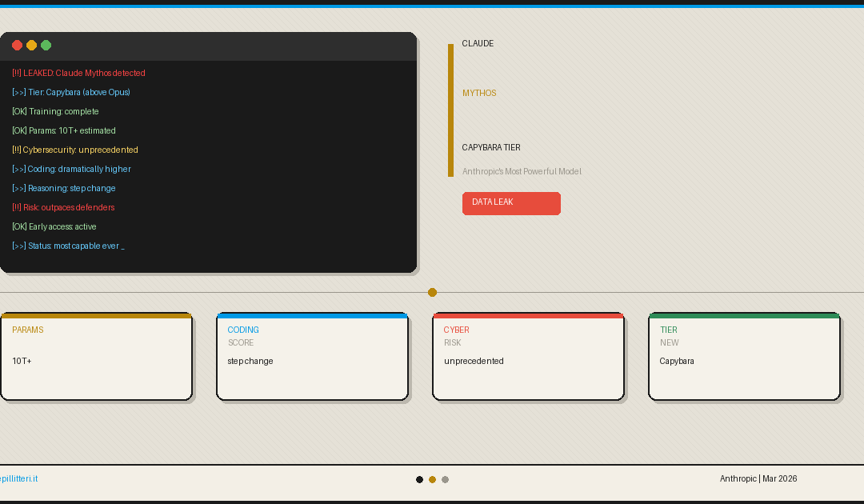Click the gold MYTHOS heading
864x504 pixels.
click(x=479, y=93)
